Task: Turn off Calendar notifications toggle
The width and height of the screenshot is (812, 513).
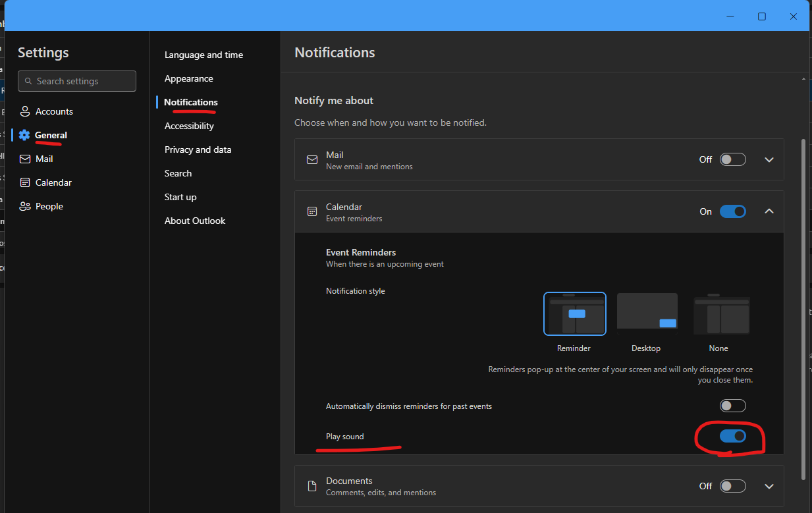Action: (732, 211)
